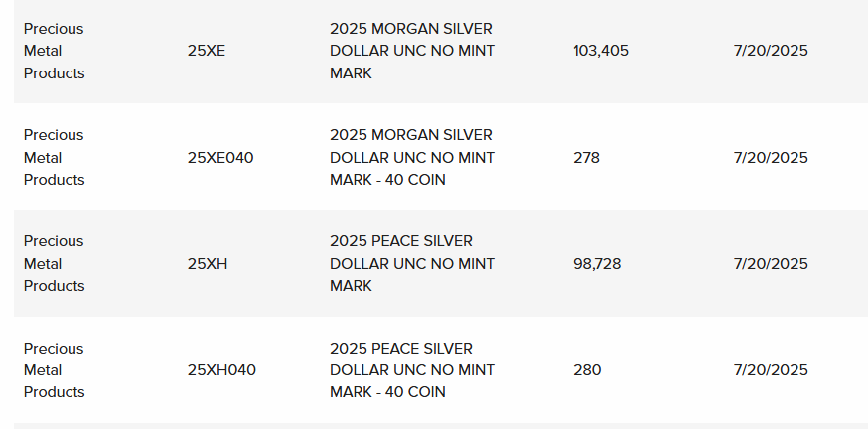Click the 7/20/2025 date in 25XH040 row
This screenshot has height=429, width=868.
[771, 370]
